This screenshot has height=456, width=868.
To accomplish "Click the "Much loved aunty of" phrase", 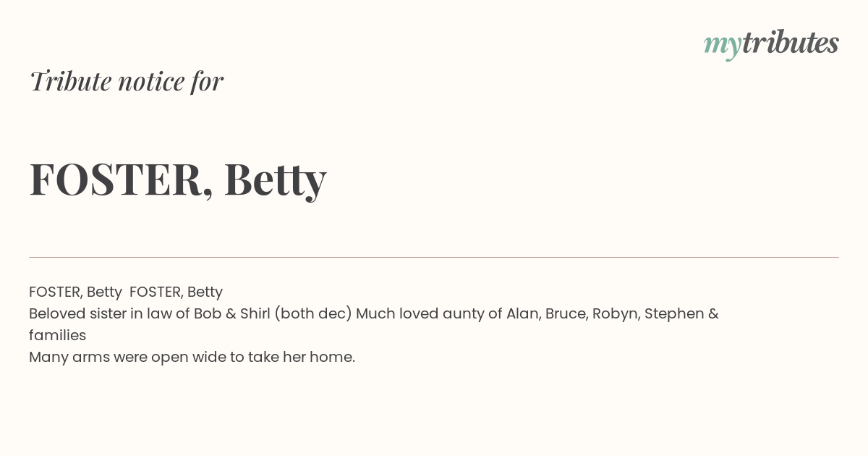I will 429,314.
